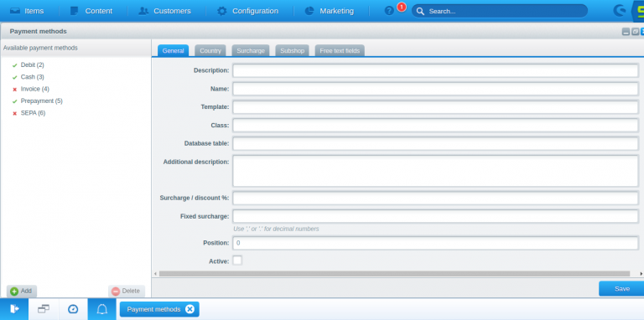Switch to the Subshop tab
644x320 pixels.
click(x=292, y=50)
